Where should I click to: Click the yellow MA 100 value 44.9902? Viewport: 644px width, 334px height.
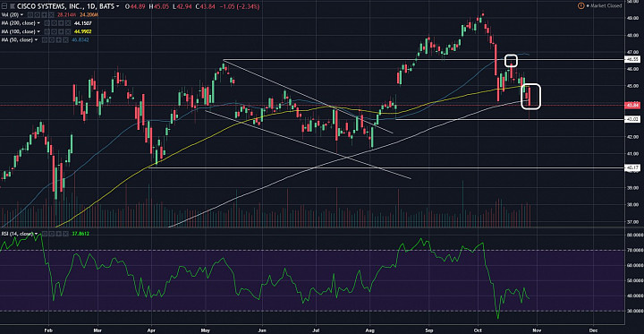pos(82,31)
